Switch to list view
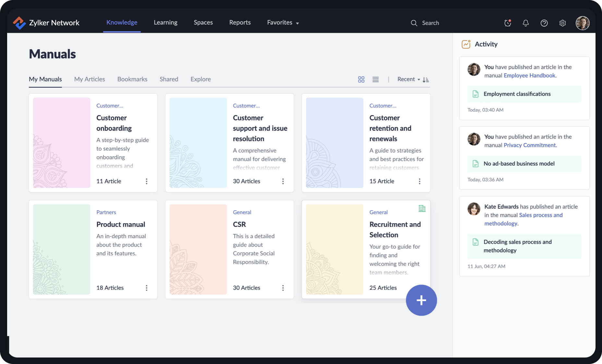The width and height of the screenshot is (602, 364). coord(376,79)
